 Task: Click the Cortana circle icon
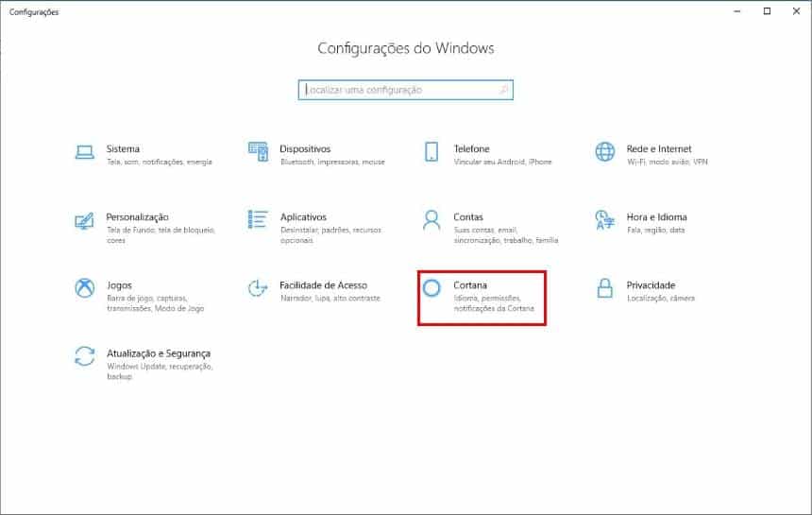[431, 288]
